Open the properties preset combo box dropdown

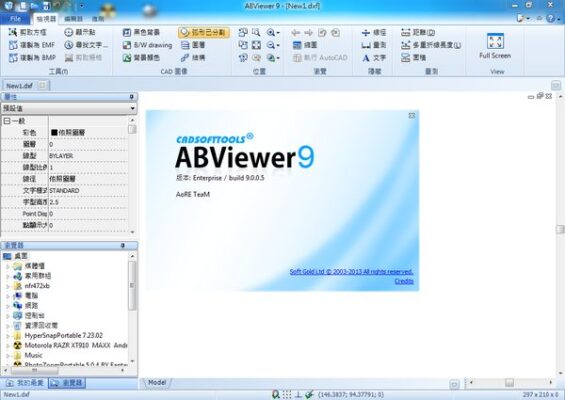(133, 108)
